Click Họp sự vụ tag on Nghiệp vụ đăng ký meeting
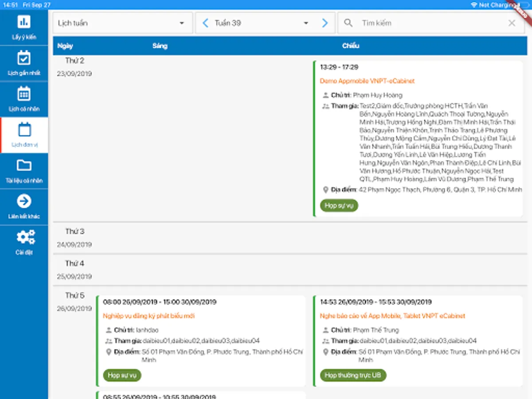This screenshot has width=532, height=399. coord(122,376)
